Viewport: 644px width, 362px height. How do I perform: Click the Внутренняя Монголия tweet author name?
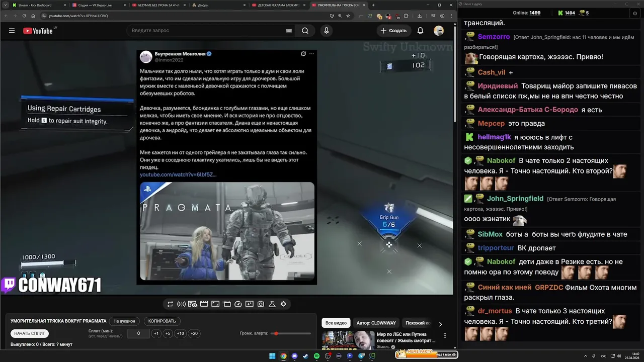[x=180, y=54]
